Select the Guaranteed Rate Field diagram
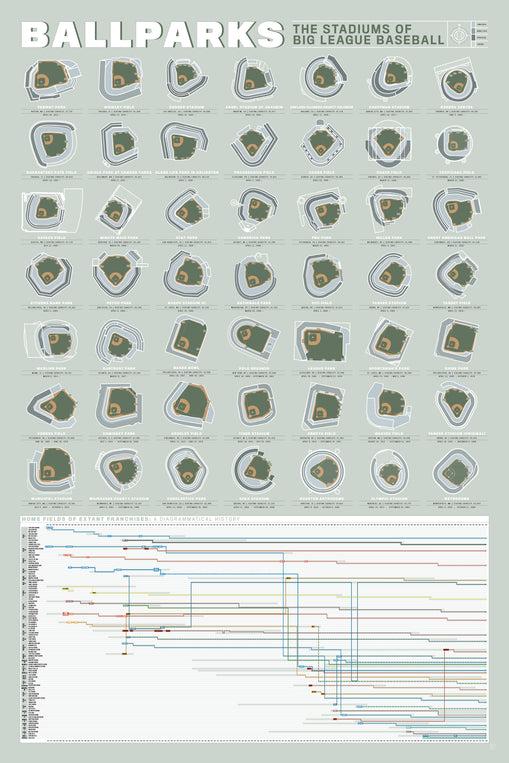509x763 pixels. point(53,144)
